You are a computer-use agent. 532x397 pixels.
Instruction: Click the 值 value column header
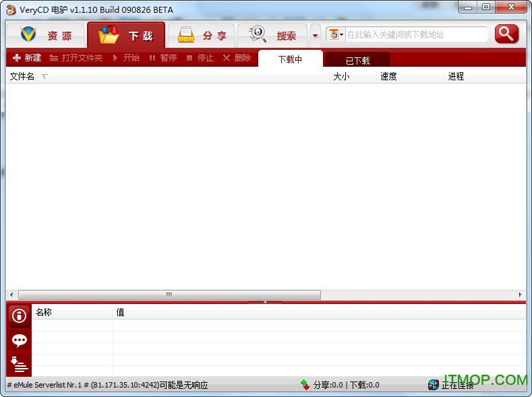coord(320,312)
